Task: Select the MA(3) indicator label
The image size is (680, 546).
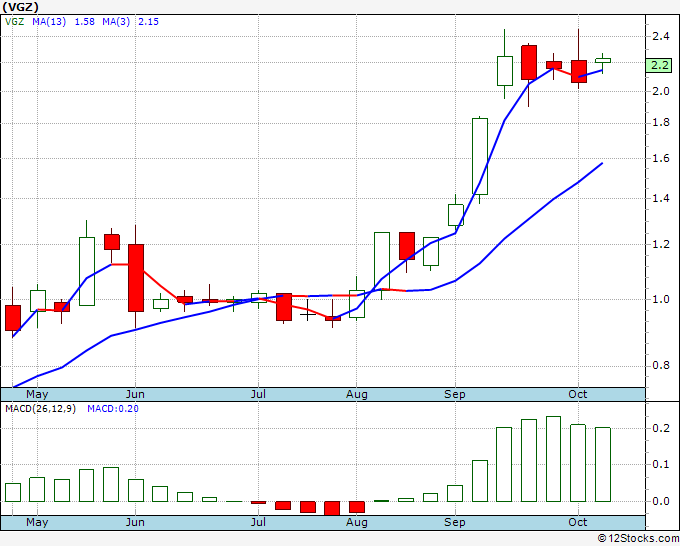Action: click(x=116, y=21)
